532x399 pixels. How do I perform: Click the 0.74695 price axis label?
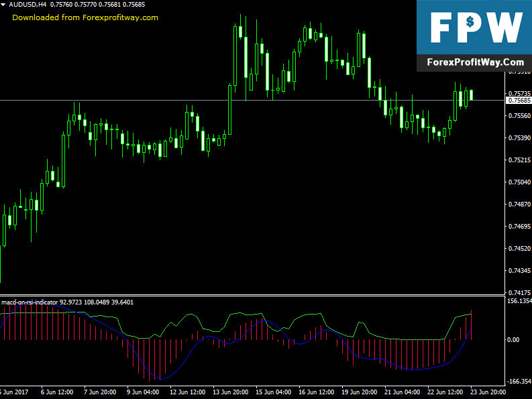519,226
